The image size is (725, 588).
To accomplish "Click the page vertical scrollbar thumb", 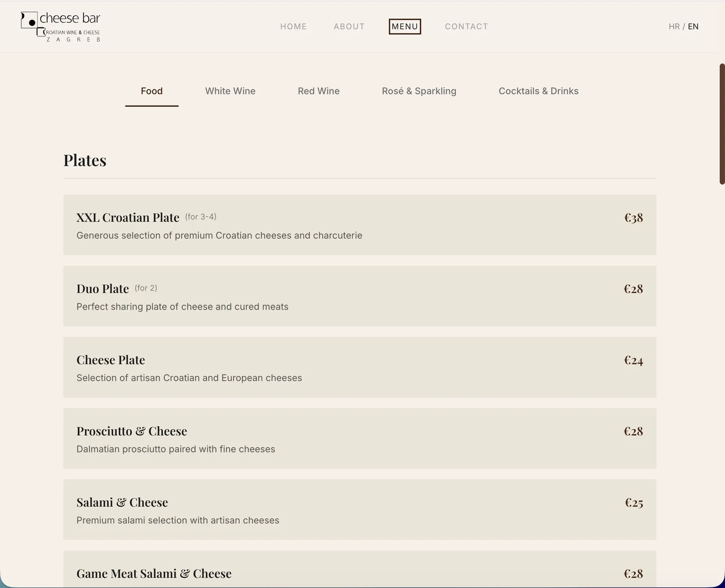I will [x=722, y=124].
